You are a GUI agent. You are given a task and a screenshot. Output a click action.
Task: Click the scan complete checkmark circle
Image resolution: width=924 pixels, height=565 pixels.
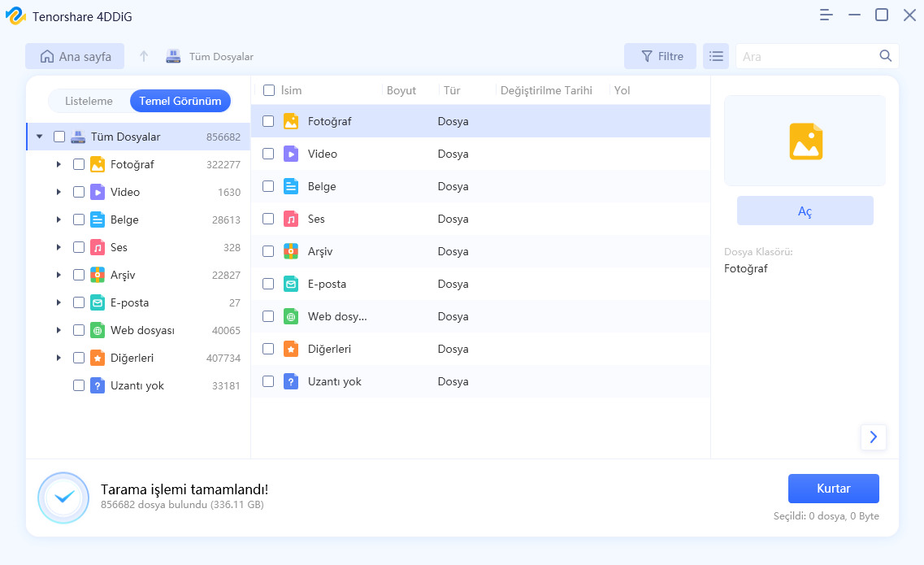tap(63, 498)
